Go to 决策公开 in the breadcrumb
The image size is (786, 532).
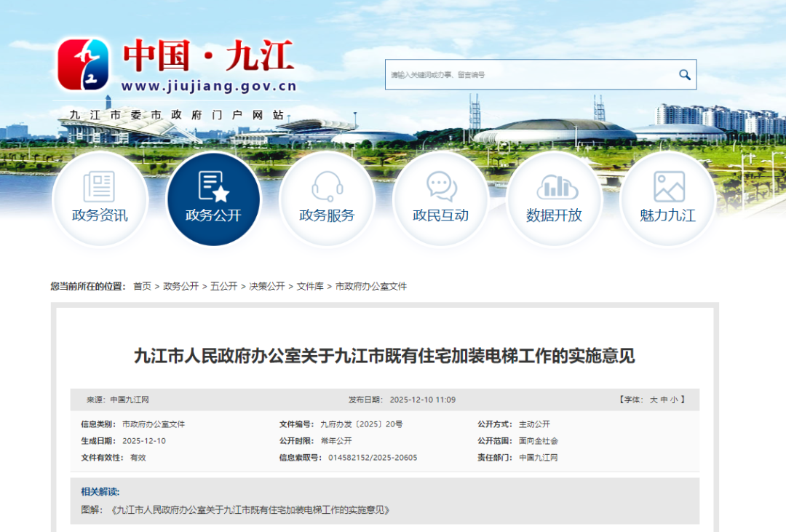(266, 286)
